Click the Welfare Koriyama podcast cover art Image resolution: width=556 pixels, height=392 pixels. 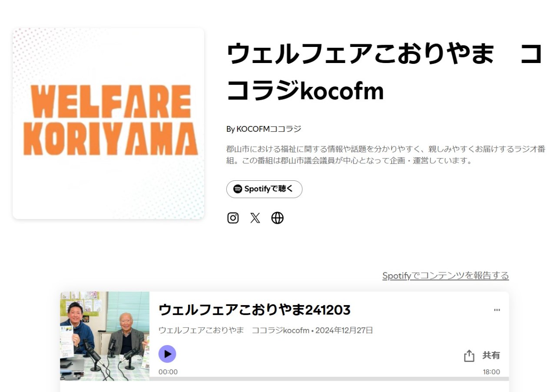click(109, 123)
